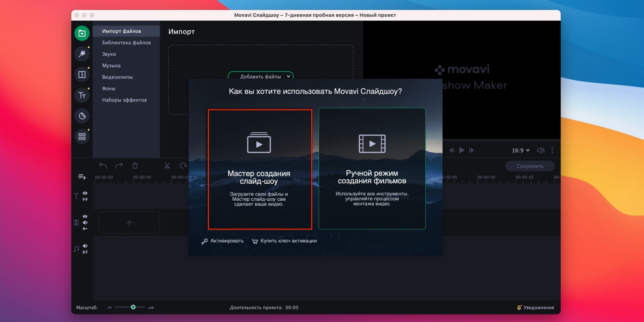Open the magic wand filters panel
The width and height of the screenshot is (644, 322).
pyautogui.click(x=82, y=54)
